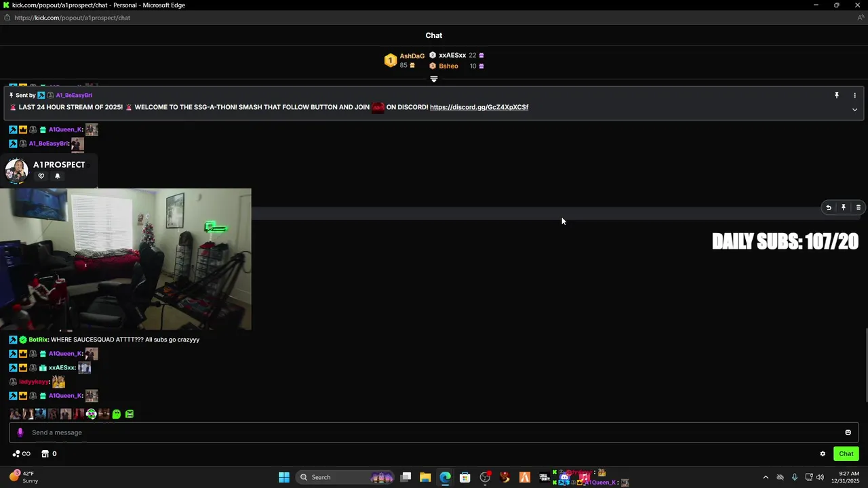Switch to Microsoft Edge taskbar icon
The height and width of the screenshot is (488, 868).
tap(445, 477)
